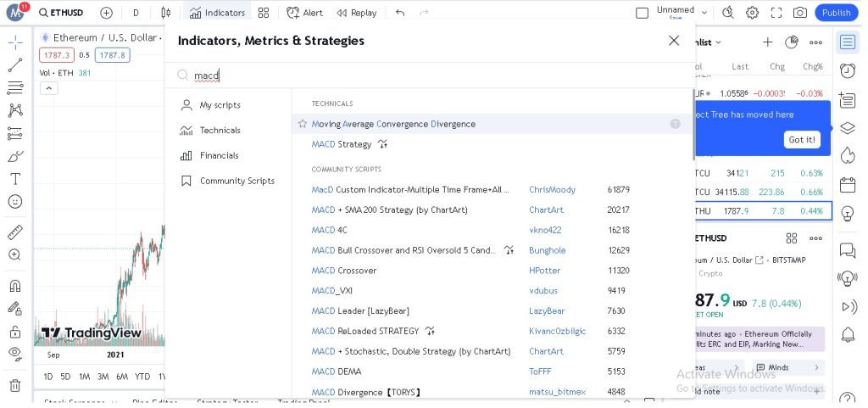
Task: Click the macd search input field
Action: pos(424,75)
